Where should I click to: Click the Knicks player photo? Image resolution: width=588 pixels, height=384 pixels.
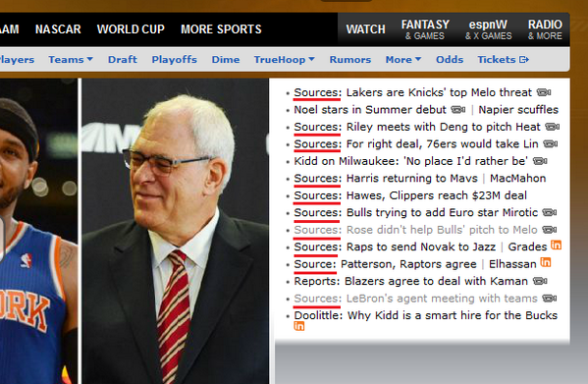[38, 231]
